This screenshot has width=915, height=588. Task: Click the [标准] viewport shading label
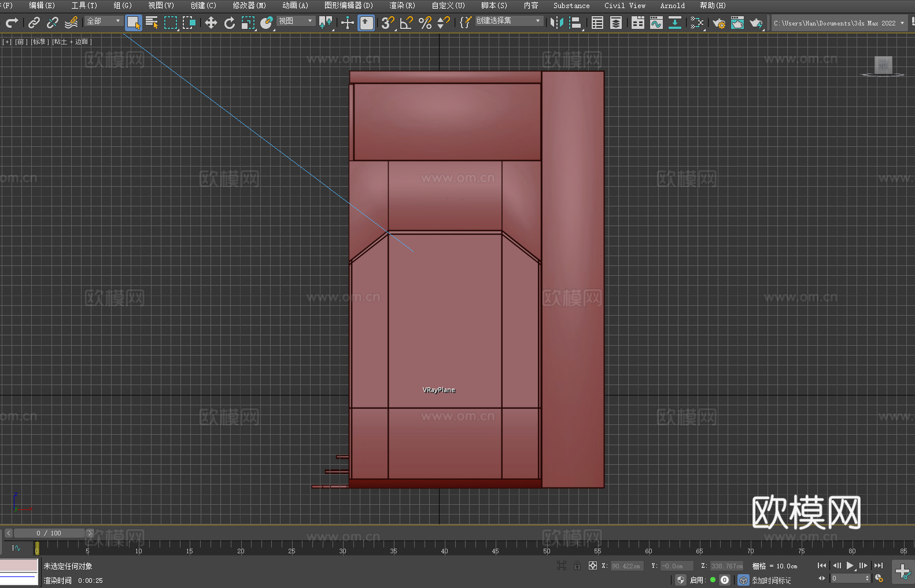coord(39,42)
